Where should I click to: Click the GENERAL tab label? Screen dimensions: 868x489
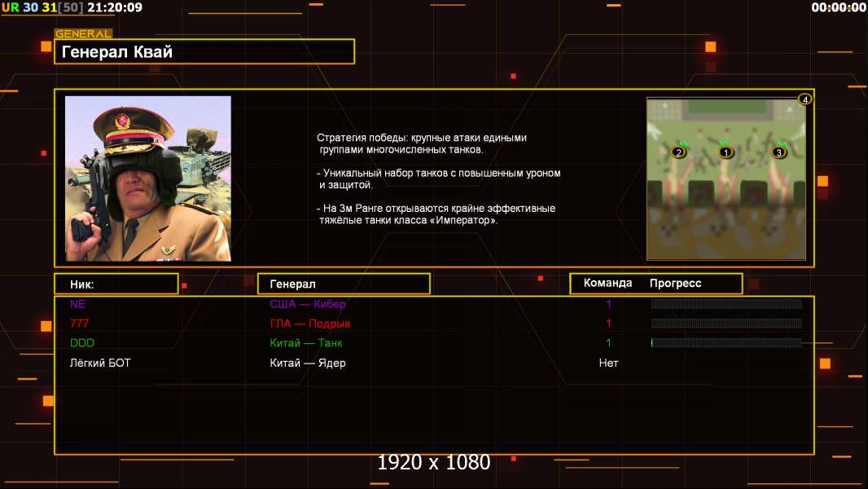click(x=83, y=33)
